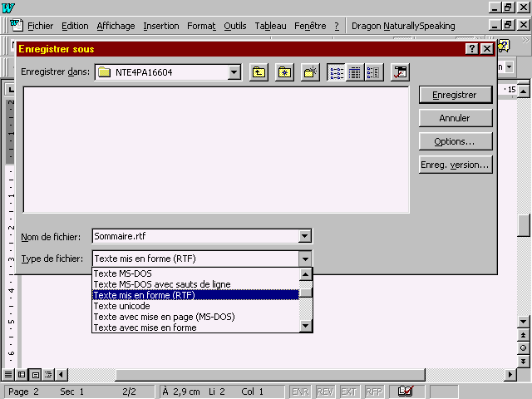
Task: Click the Word application icon in title bar
Action: [8, 7]
